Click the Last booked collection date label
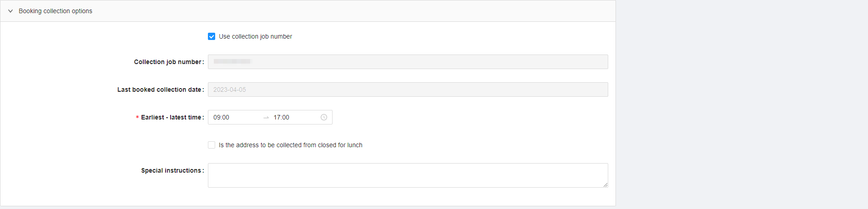The image size is (868, 209). 160,90
